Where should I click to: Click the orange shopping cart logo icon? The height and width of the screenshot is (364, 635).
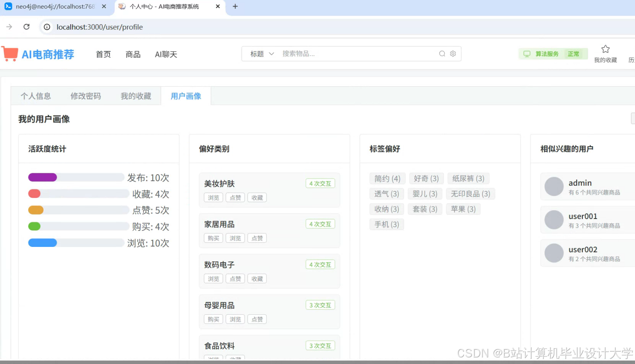point(10,53)
